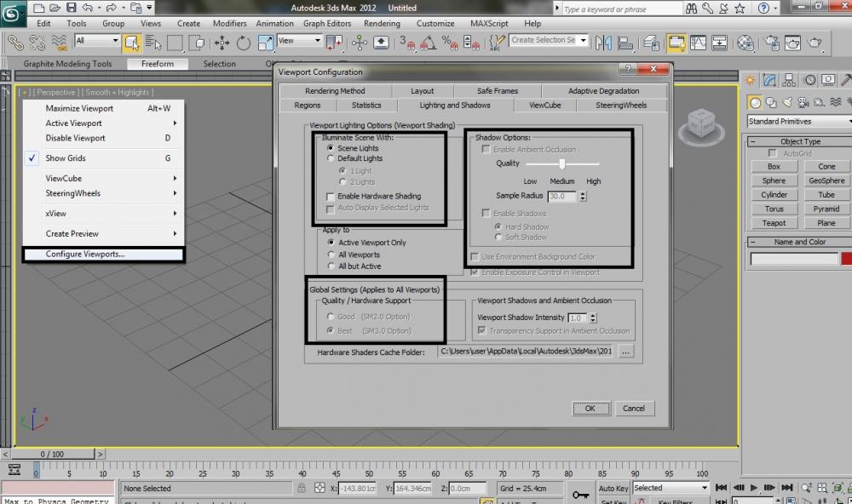
Task: Open the Hierarchy panel icon
Action: pyautogui.click(x=789, y=81)
